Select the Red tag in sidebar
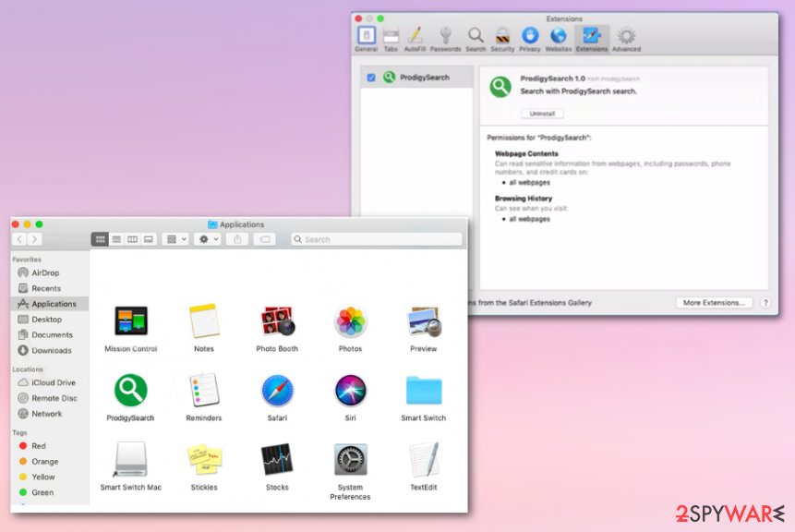 tap(50, 446)
